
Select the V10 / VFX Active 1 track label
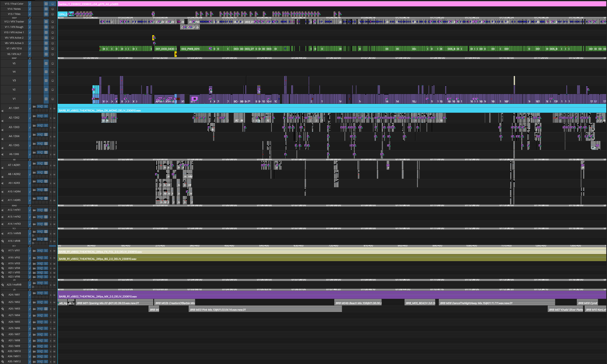tap(14, 32)
